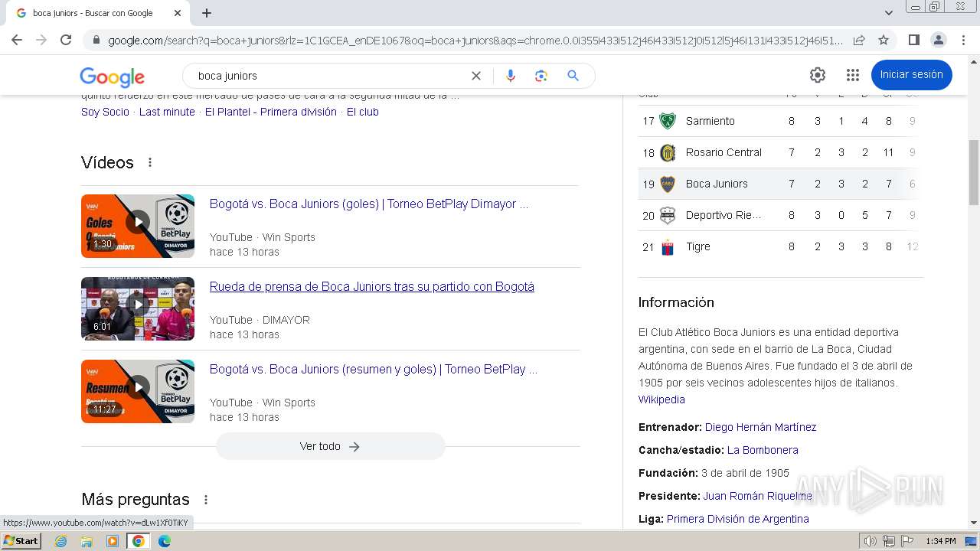Submit search with magnifier icon
The width and height of the screenshot is (980, 551).
pos(573,76)
